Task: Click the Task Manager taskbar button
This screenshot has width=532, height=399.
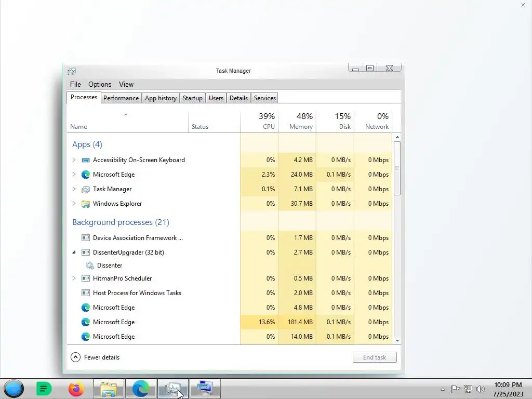Action: pos(173,389)
